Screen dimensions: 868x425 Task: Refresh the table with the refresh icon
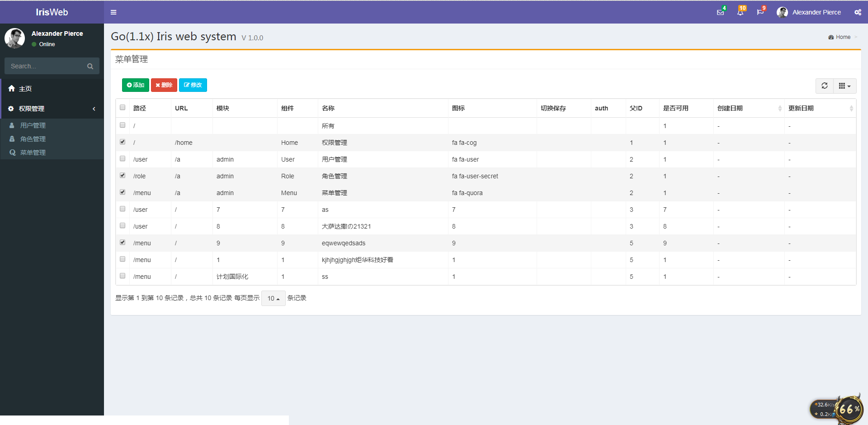825,86
